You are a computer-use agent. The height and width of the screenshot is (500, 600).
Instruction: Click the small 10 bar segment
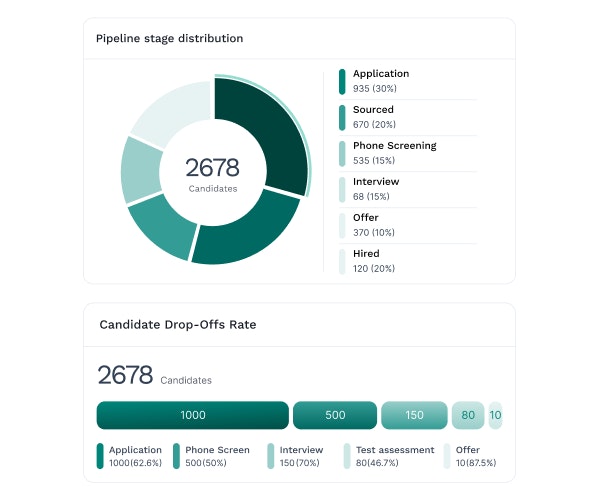tap(495, 415)
